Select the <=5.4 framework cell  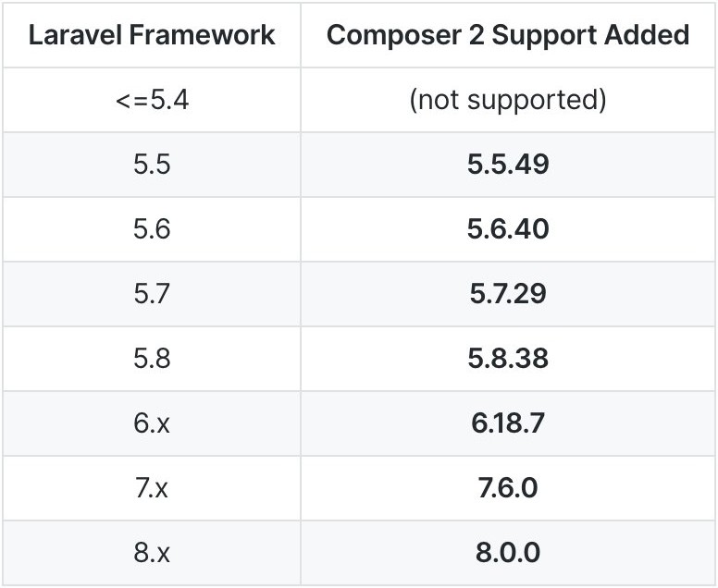pos(152,100)
